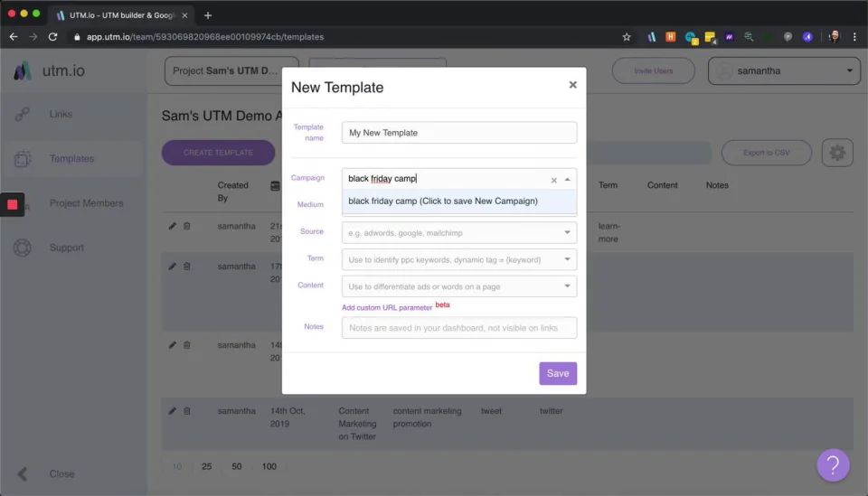Click the Template name input field

[459, 133]
